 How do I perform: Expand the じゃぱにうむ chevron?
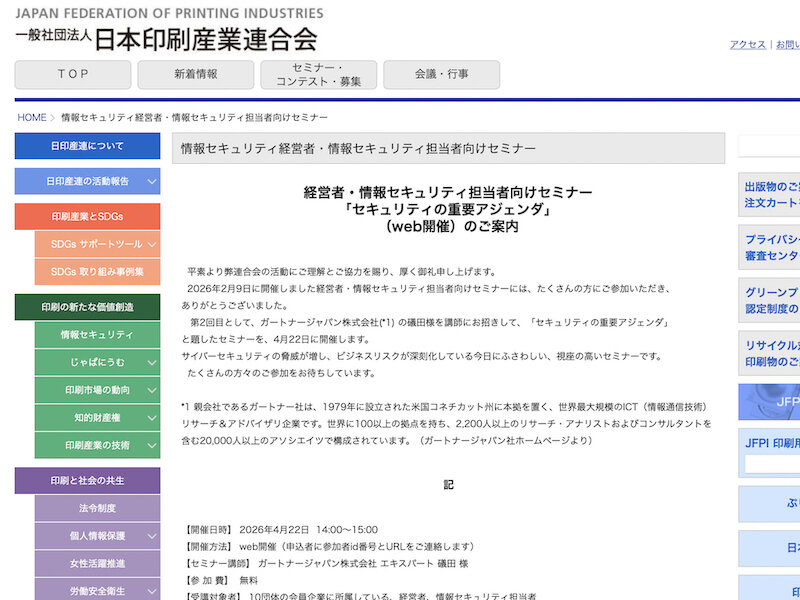pyautogui.click(x=152, y=363)
